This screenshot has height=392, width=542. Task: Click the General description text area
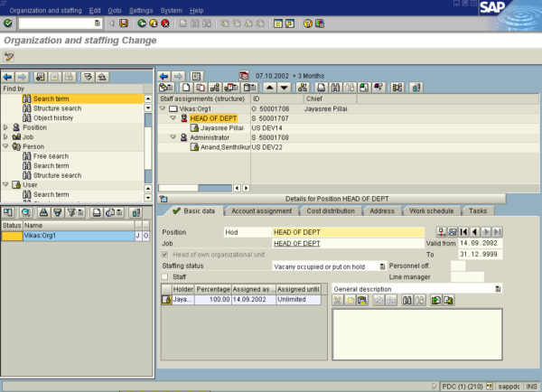416,334
